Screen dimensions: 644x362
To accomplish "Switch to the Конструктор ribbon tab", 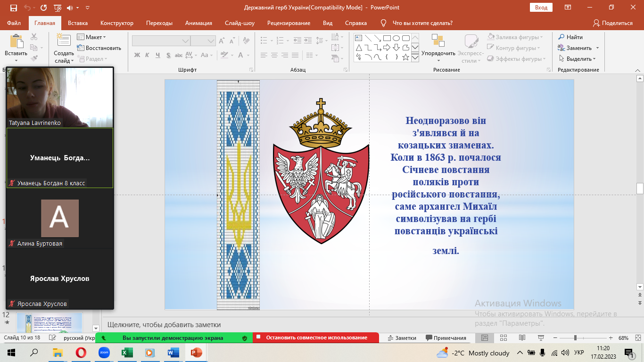I will click(117, 23).
